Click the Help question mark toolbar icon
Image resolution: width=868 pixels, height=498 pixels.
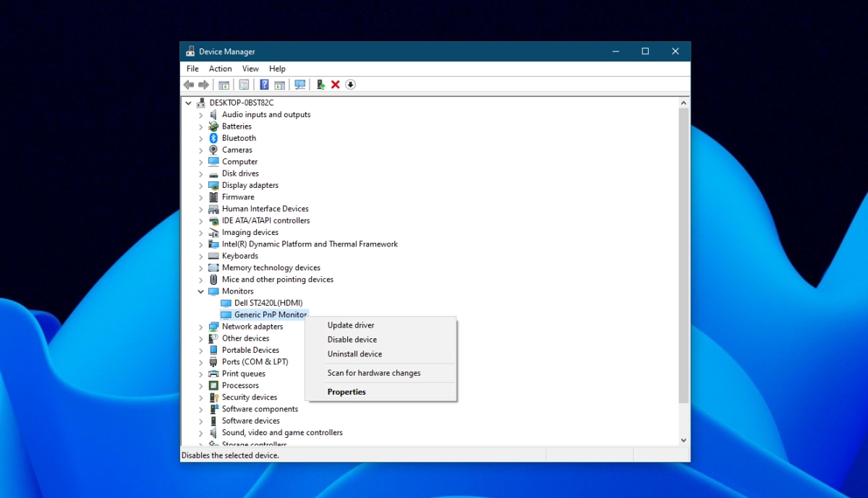pos(264,85)
